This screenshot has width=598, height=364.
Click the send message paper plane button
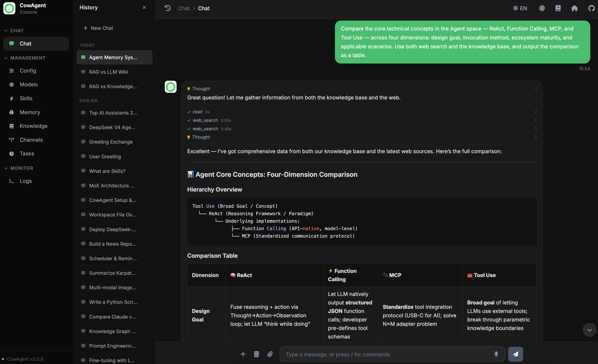pos(515,354)
